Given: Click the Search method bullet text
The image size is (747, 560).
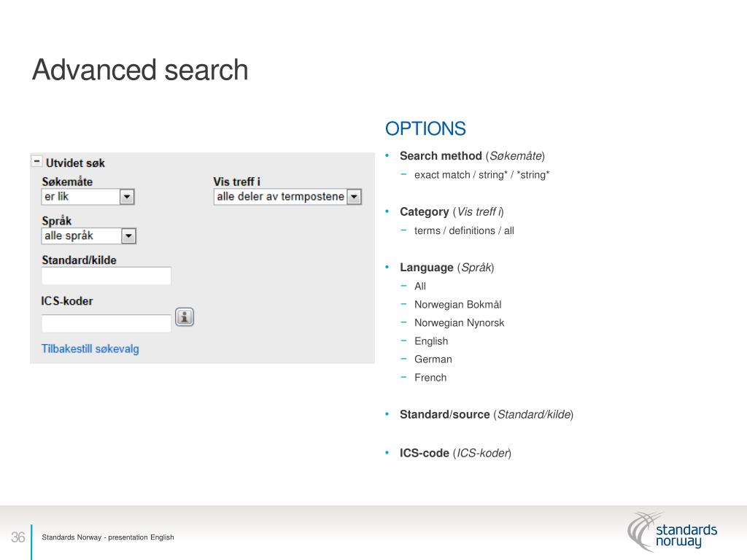Looking at the screenshot, I should pos(472,156).
